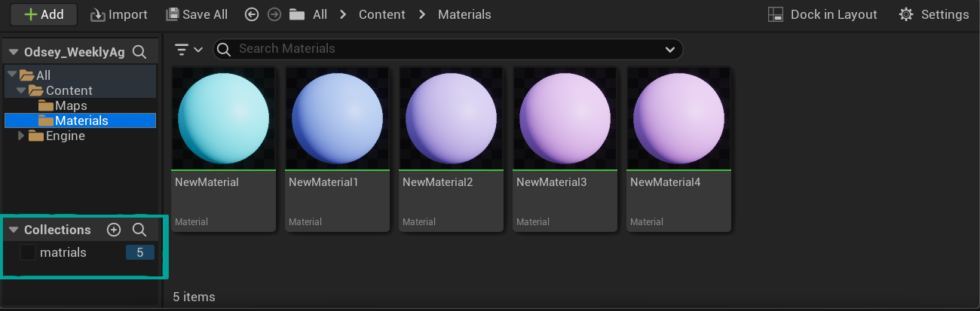Screen dimensions: 980x311
Task: Select the Materials breadcrumb segment
Action: click(x=464, y=14)
